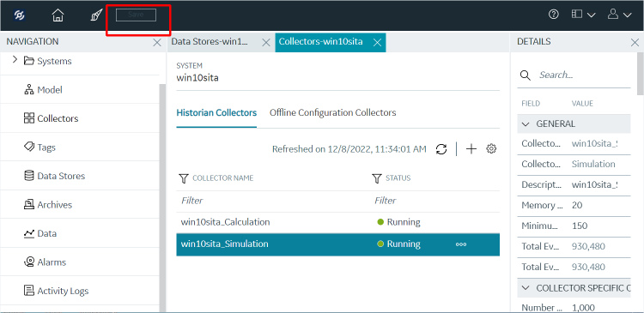Viewport: 644px width, 313px height.
Task: Click the Historian logo icon in the top bar
Action: coord(19,15)
